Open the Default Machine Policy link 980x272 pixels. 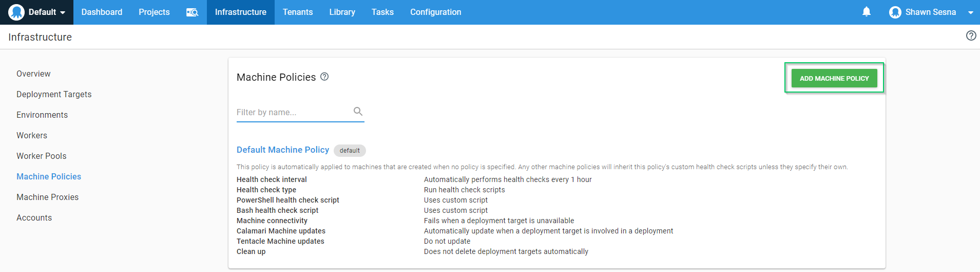[283, 150]
